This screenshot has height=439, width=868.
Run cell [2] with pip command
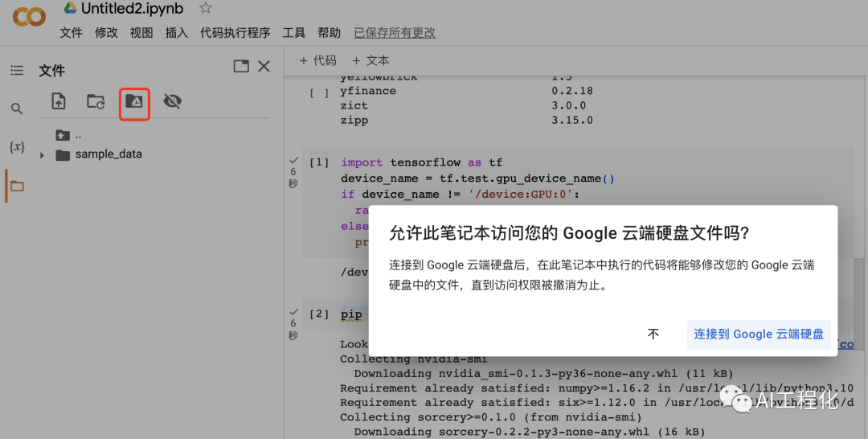coord(319,314)
